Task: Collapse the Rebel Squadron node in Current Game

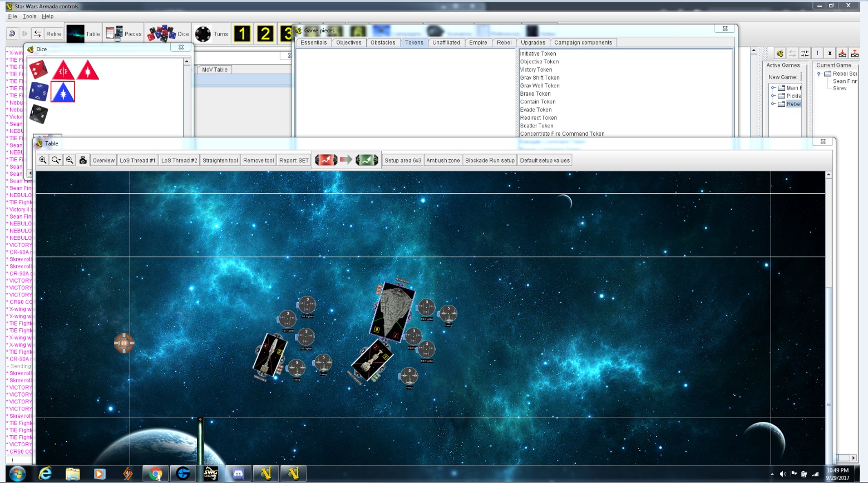Action: [818, 73]
